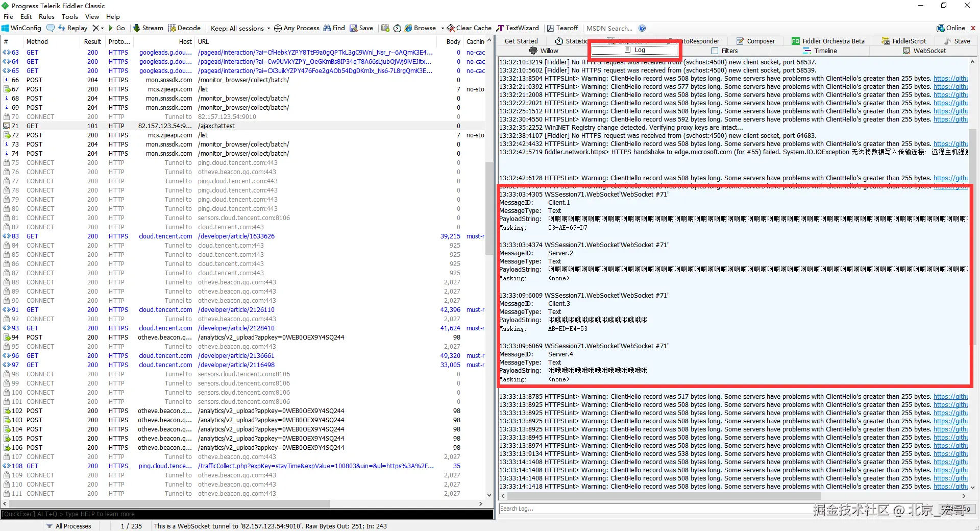The width and height of the screenshot is (980, 531).
Task: Open the View menu
Action: click(x=92, y=16)
